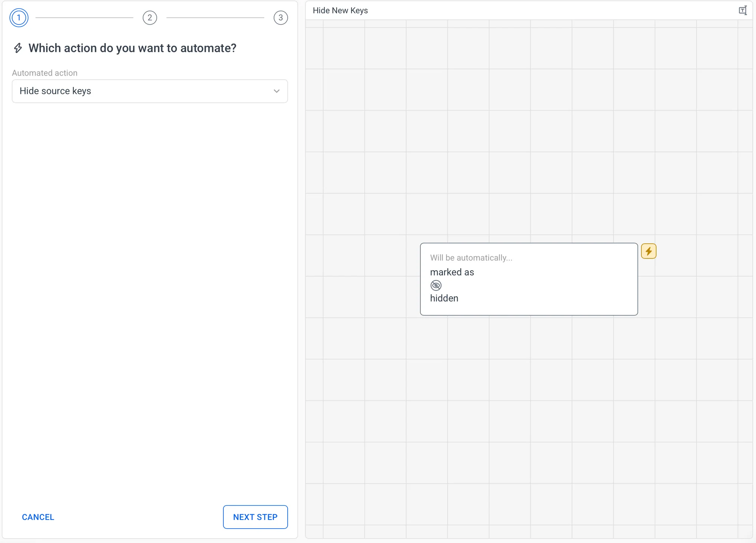Click rename icon next to Hide New Keys
This screenshot has width=756, height=543.
tap(742, 11)
